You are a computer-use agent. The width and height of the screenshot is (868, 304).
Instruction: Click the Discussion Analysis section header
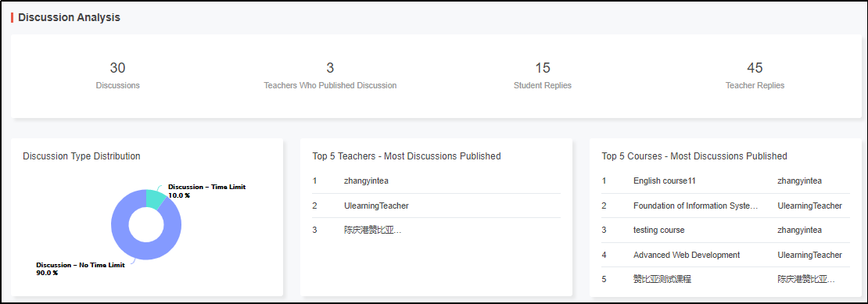pyautogui.click(x=69, y=17)
